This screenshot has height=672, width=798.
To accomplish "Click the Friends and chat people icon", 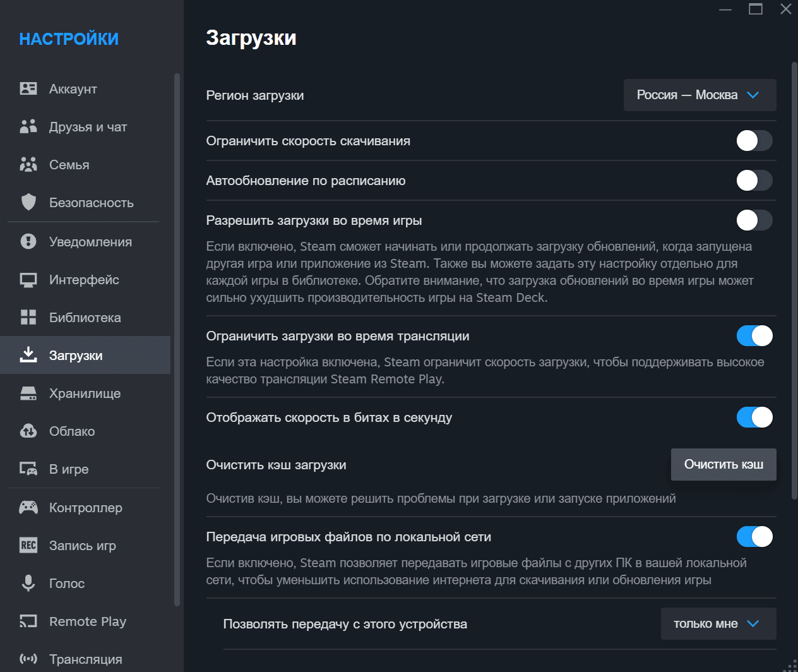I will 28,126.
